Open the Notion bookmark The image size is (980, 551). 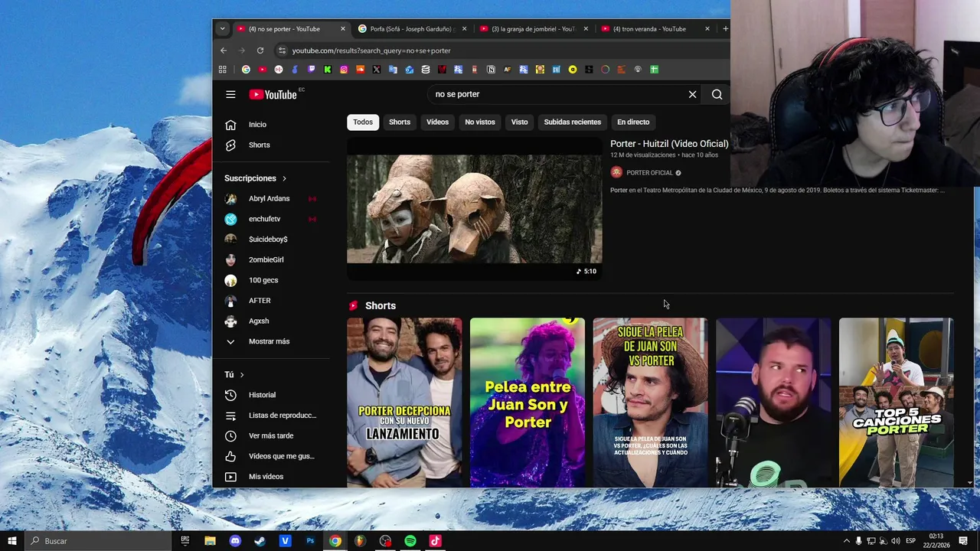[x=491, y=69]
